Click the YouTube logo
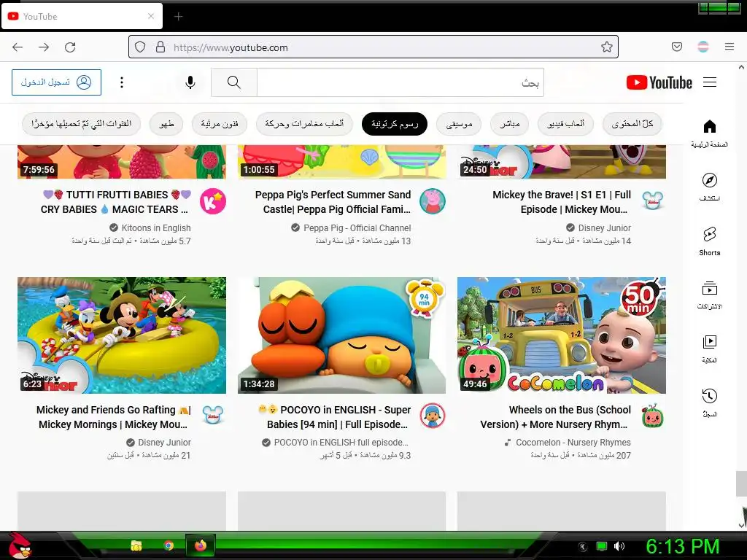Viewport: 747px width, 560px height. [x=659, y=82]
